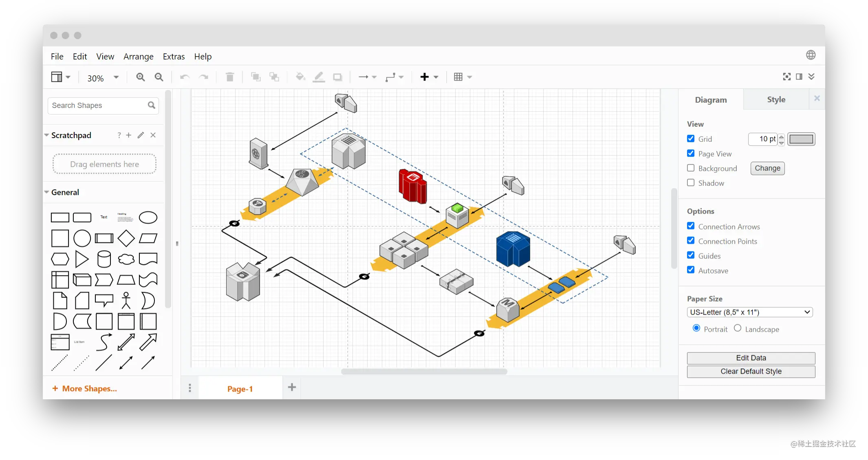The image size is (868, 460).
Task: Select the triangle shape in General palette
Action: coord(82,259)
